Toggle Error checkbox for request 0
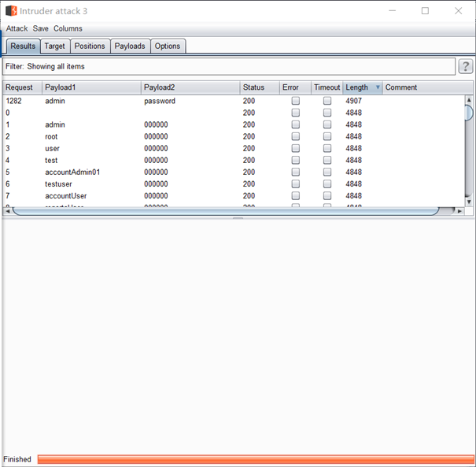This screenshot has width=476, height=467. pyautogui.click(x=295, y=113)
